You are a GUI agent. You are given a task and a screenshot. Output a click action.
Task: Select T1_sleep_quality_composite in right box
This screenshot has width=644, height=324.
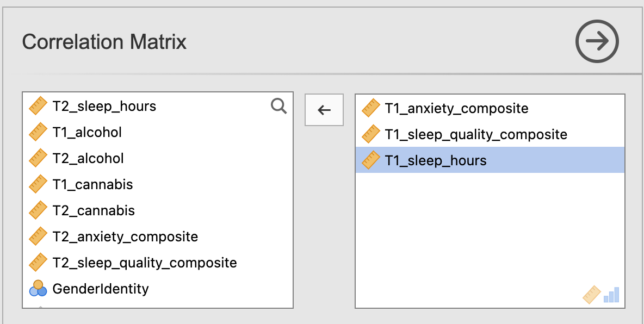[x=490, y=134]
